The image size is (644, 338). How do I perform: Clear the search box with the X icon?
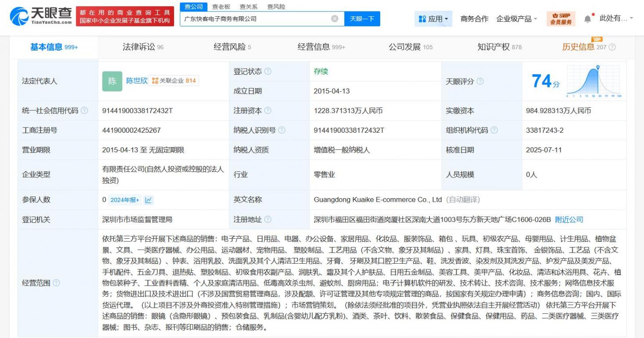tap(335, 19)
